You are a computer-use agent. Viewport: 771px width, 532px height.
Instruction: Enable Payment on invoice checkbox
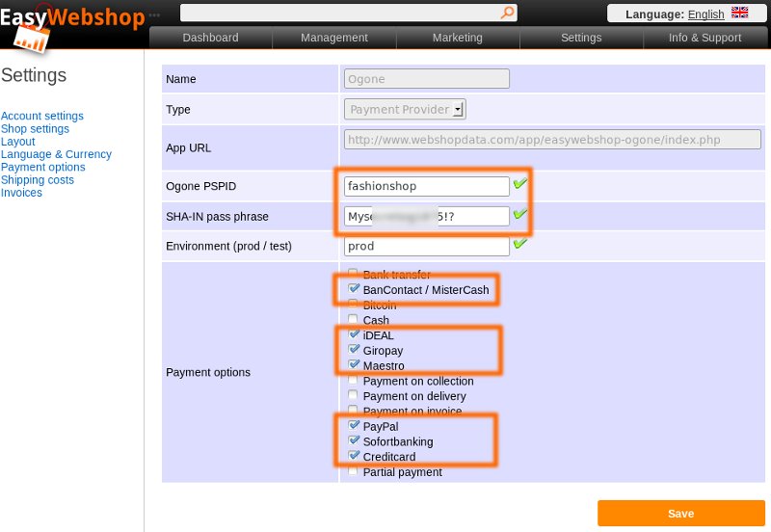[353, 410]
